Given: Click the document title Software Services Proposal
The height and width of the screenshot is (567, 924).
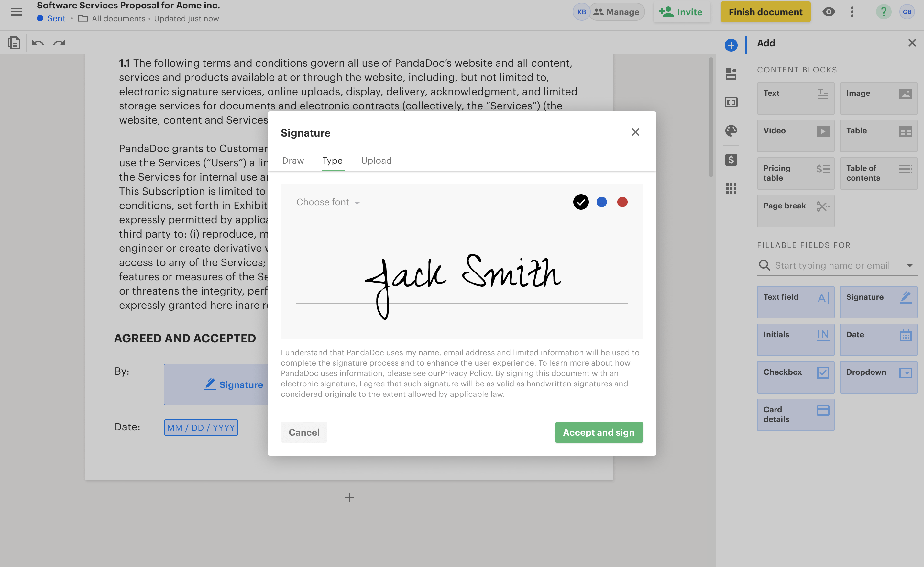Looking at the screenshot, I should coord(128,5).
